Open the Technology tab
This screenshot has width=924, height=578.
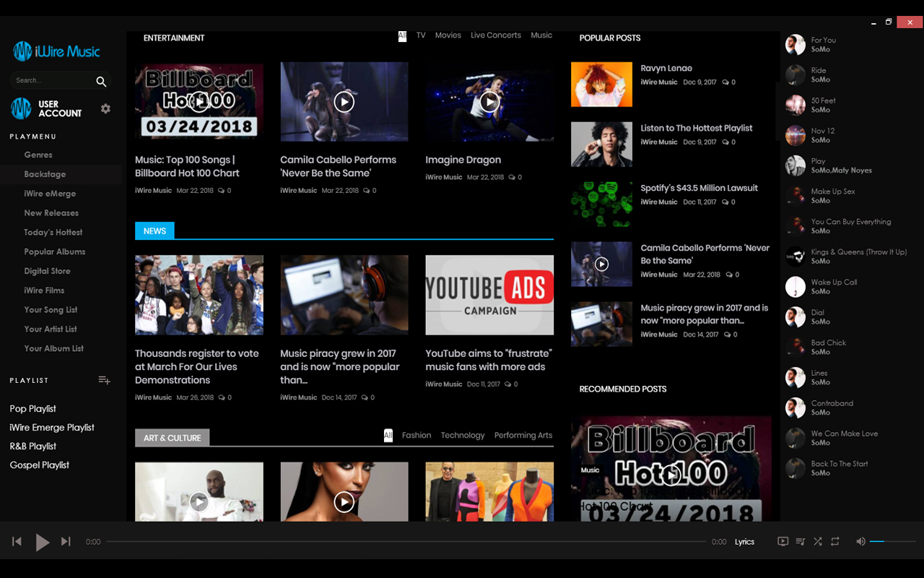click(x=463, y=436)
